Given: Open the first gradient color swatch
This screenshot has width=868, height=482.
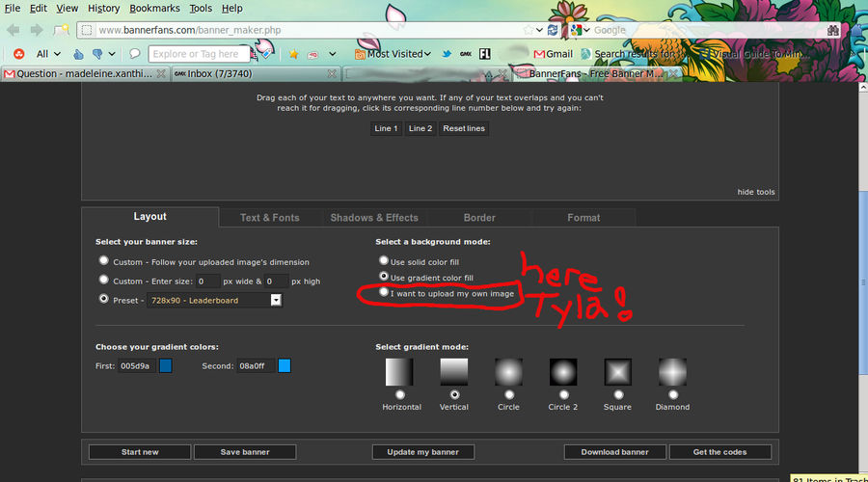Looking at the screenshot, I should [166, 365].
